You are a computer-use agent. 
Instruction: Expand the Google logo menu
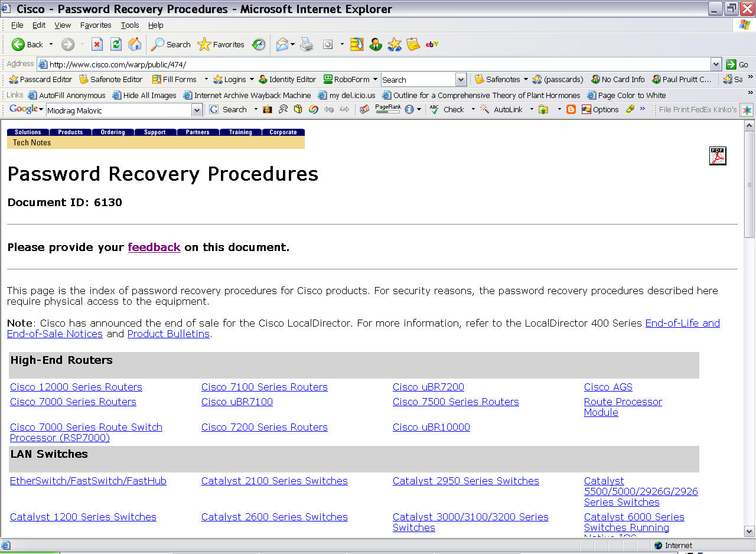(x=27, y=109)
